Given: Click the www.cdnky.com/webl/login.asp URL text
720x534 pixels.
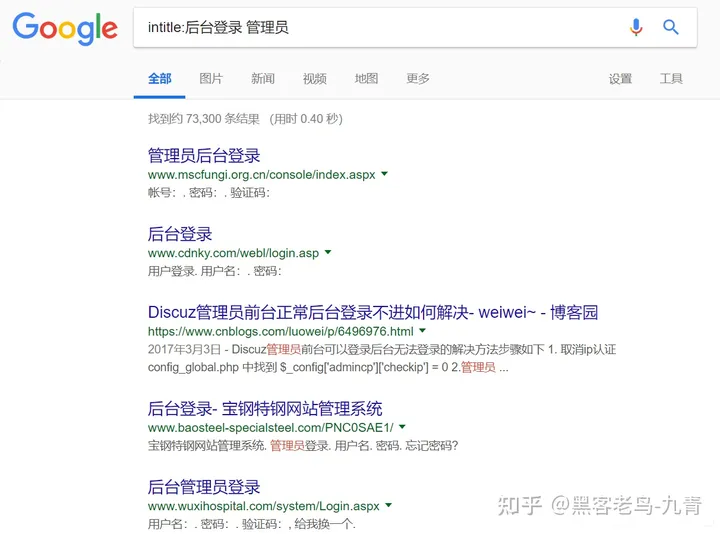Looking at the screenshot, I should click(x=233, y=253).
